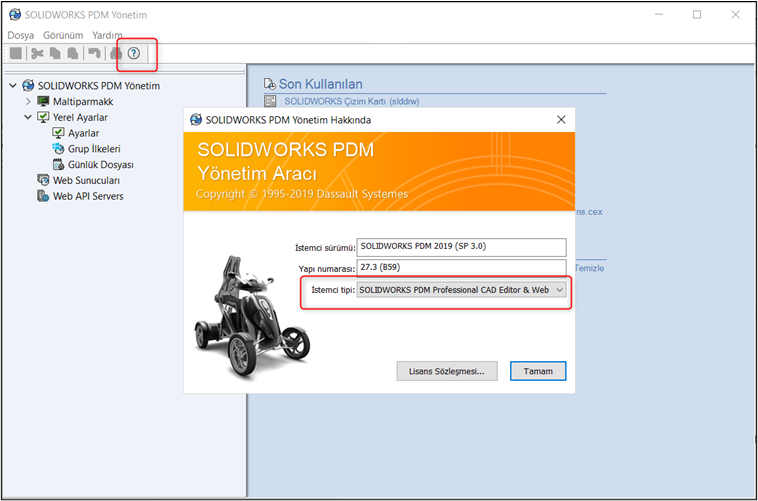Click the Web API Servers icon
Image resolution: width=758 pixels, height=501 pixels.
[44, 196]
